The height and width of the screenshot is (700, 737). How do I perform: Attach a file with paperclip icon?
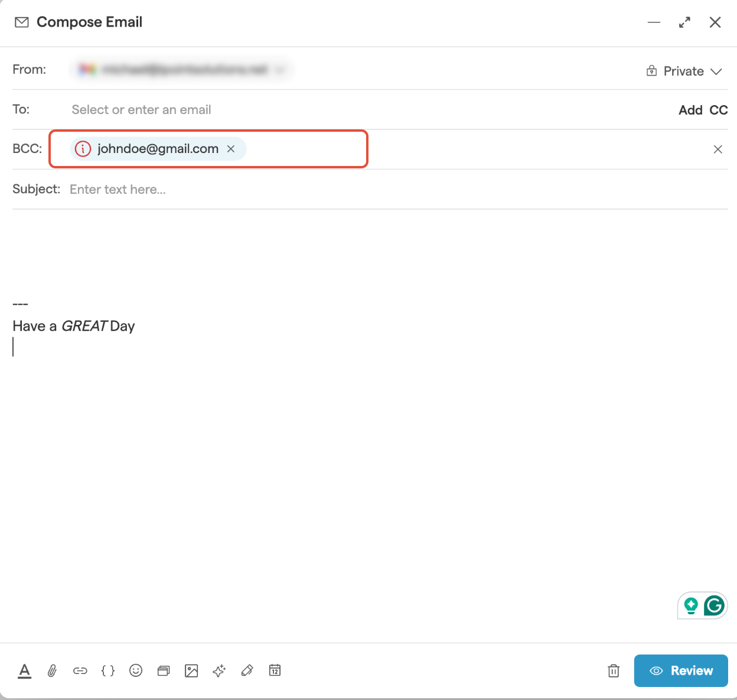click(x=52, y=670)
